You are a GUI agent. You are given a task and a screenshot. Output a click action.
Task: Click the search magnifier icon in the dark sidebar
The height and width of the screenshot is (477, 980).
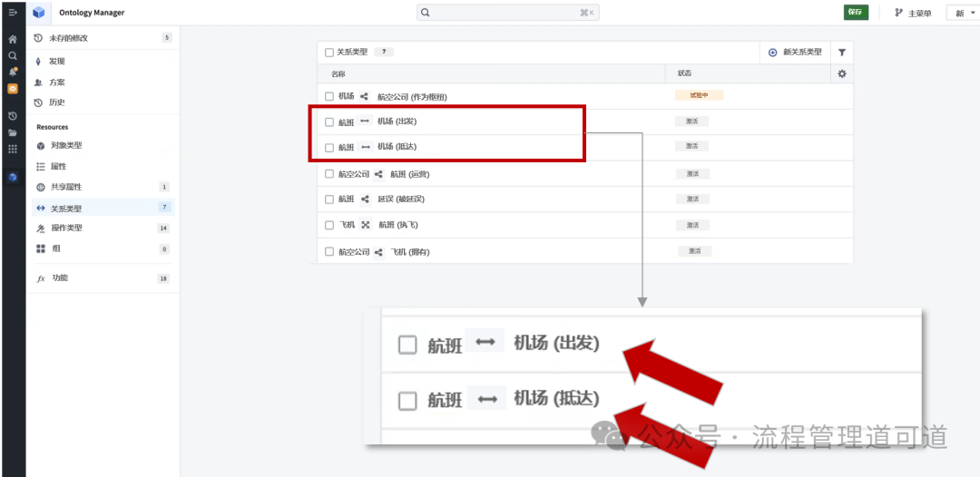[13, 55]
